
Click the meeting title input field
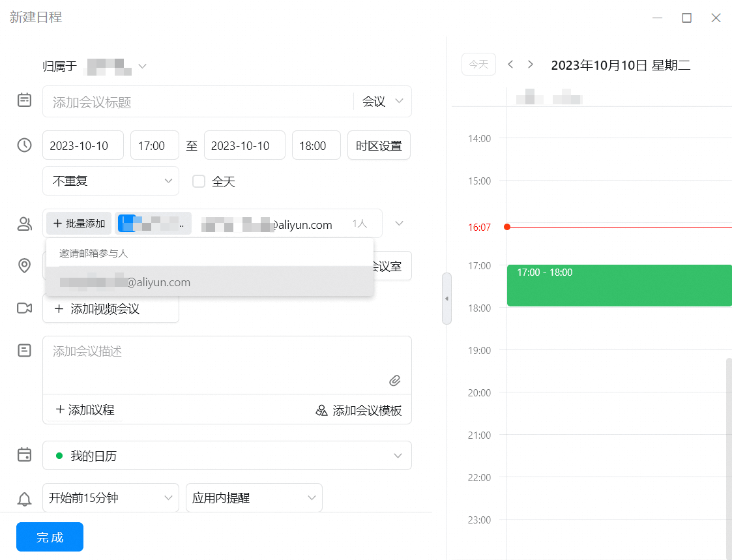click(x=198, y=101)
